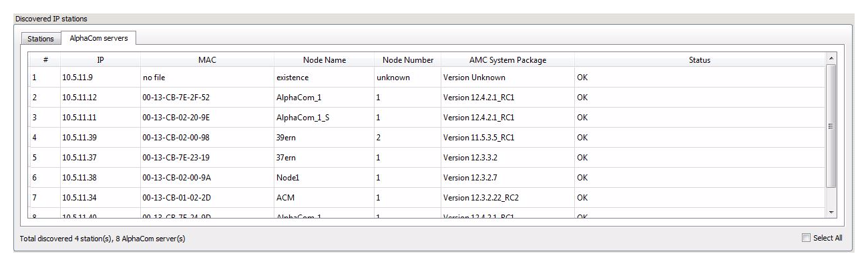Click the 'unknown' node number cell
Viewport: 868px width, 266px height.
pos(408,78)
